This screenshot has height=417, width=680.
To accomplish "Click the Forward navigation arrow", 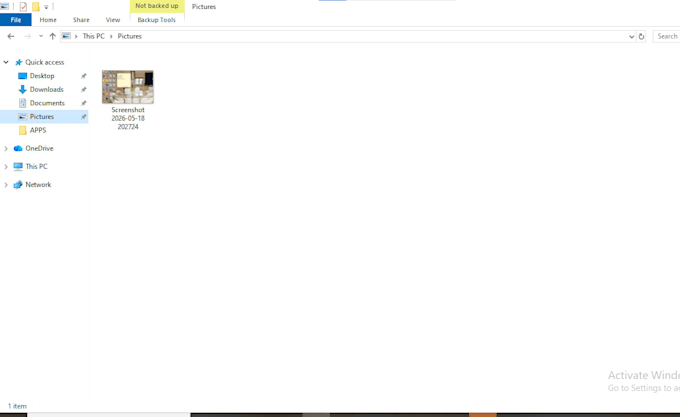I will tap(27, 36).
